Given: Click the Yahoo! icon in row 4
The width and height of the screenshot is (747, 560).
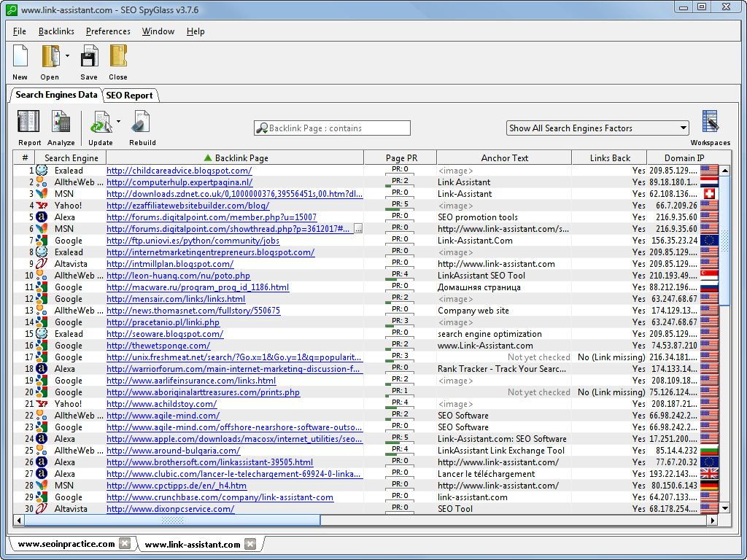Looking at the screenshot, I should coord(42,206).
